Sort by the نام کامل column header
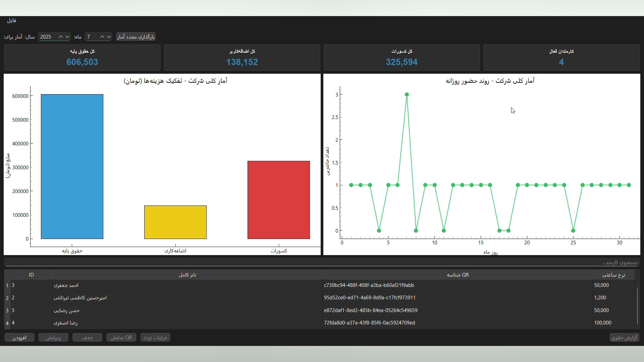 (187, 275)
